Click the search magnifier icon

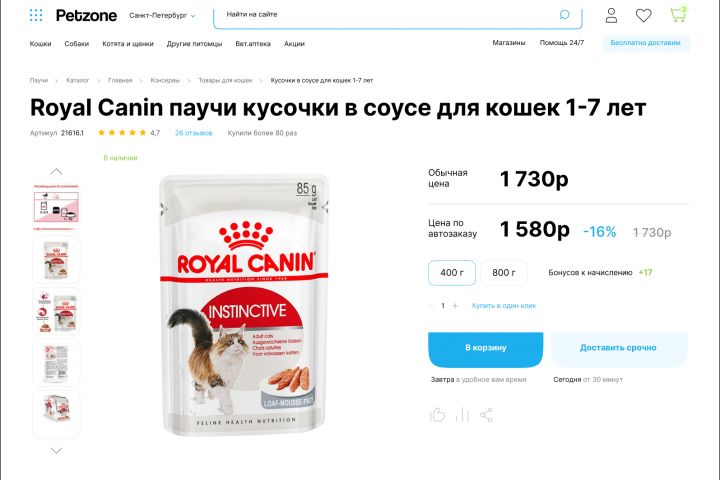click(x=564, y=15)
